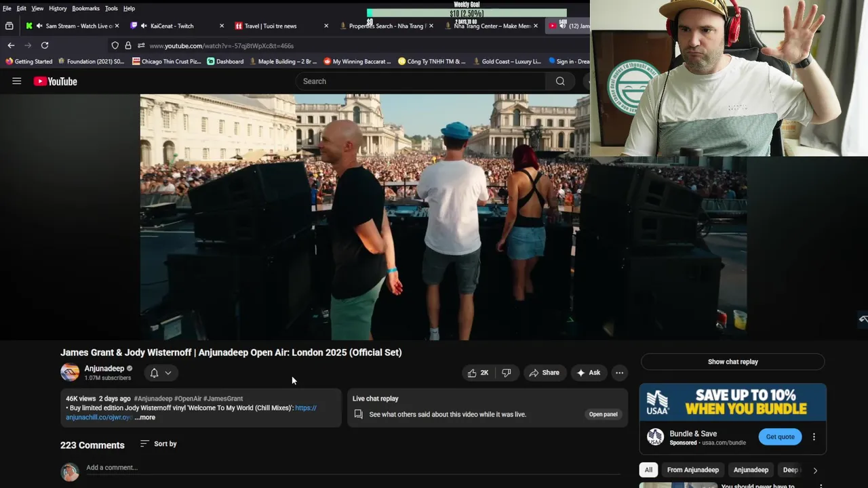This screenshot has width=868, height=488.
Task: Open the YouTube guide hamburger menu
Action: [17, 81]
